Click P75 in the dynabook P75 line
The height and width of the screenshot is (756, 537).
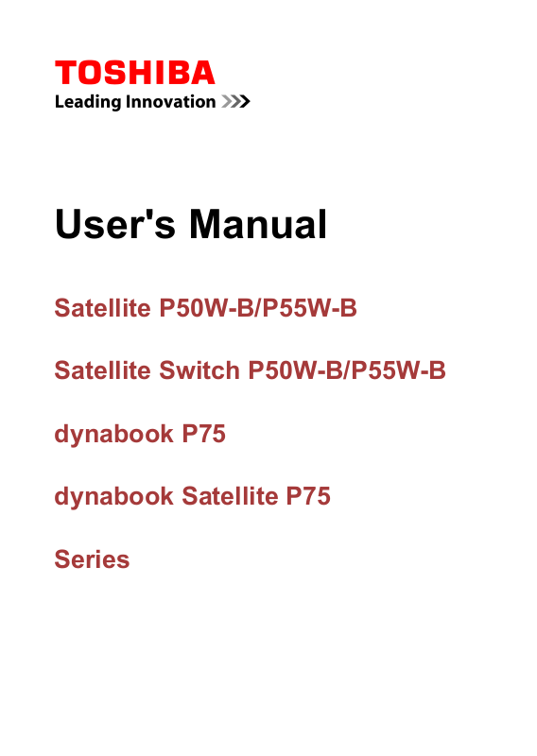(x=203, y=434)
